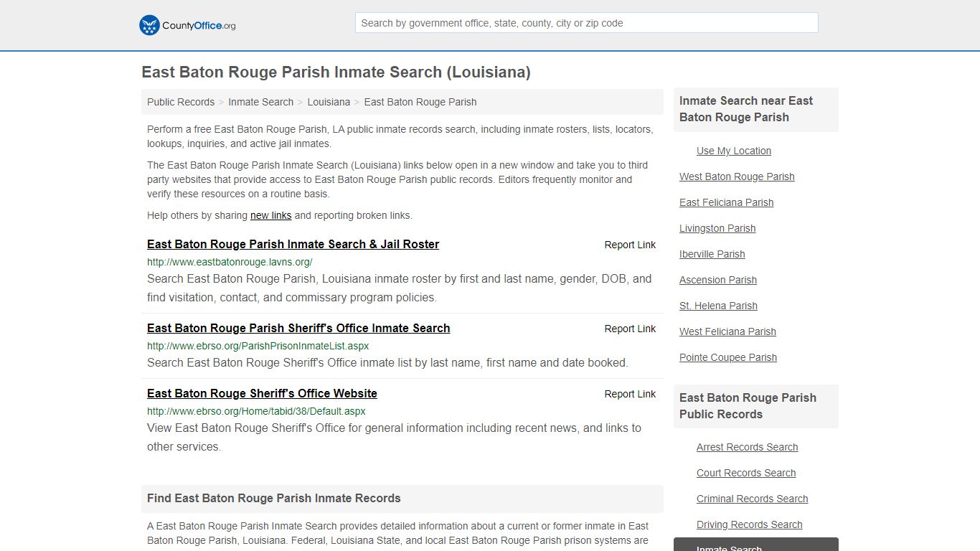Focus the government office search field
Viewport: 980px width, 551px height.
pyautogui.click(x=586, y=23)
